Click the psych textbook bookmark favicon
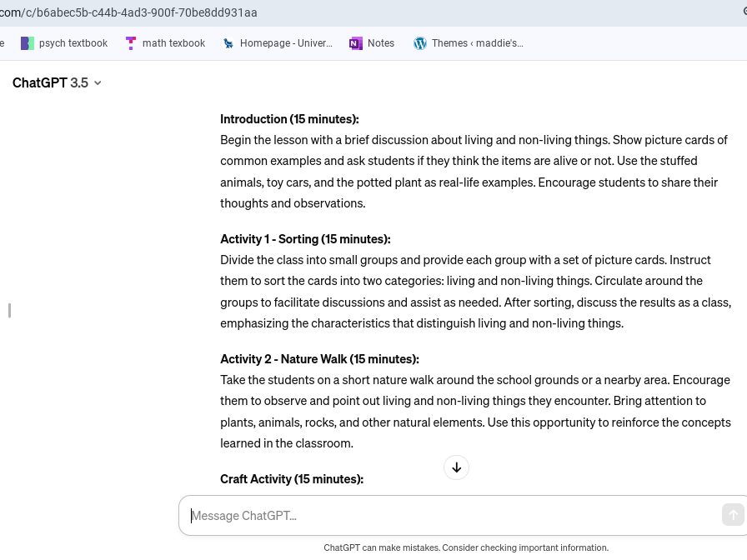Viewport: 747px width, 560px height. (28, 43)
